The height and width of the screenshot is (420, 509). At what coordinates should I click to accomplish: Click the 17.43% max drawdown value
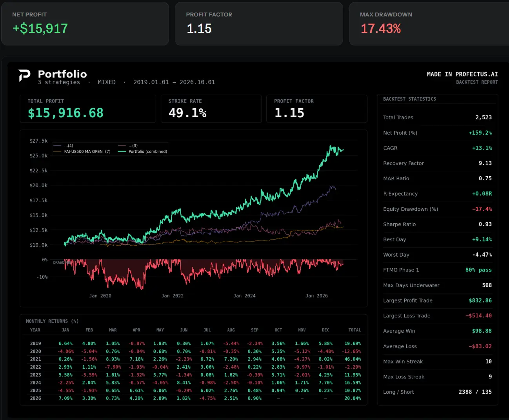(380, 29)
